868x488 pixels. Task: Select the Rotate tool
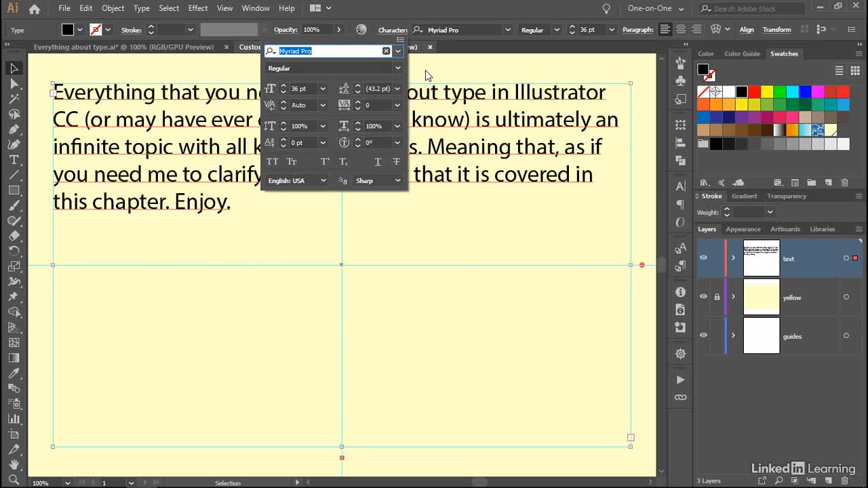(14, 251)
